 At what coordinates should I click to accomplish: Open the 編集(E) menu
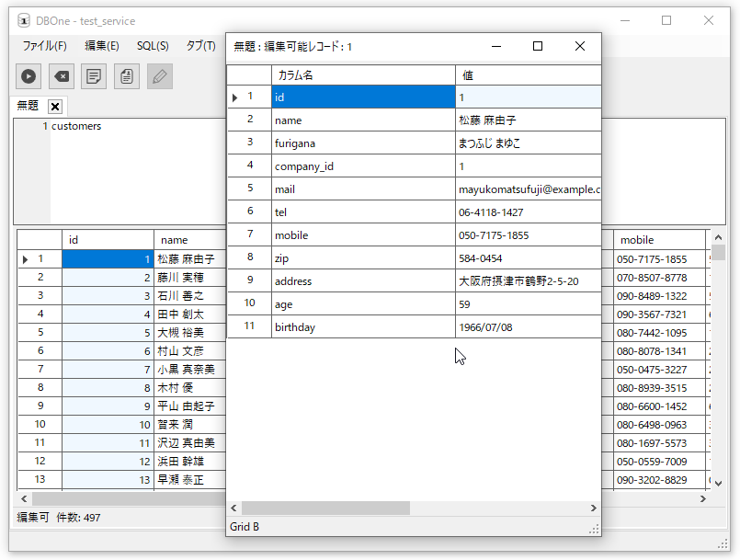point(102,46)
